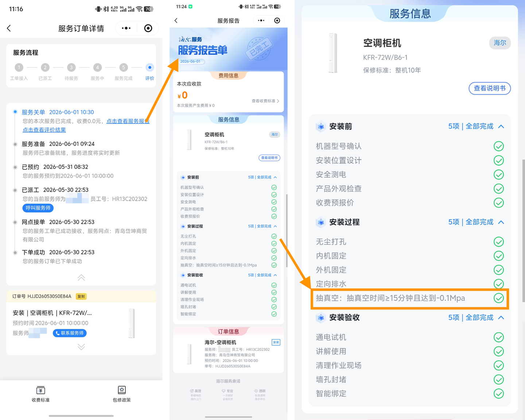Tap the enlarged 智能绑定 check icon
The width and height of the screenshot is (525, 420).
click(x=499, y=393)
